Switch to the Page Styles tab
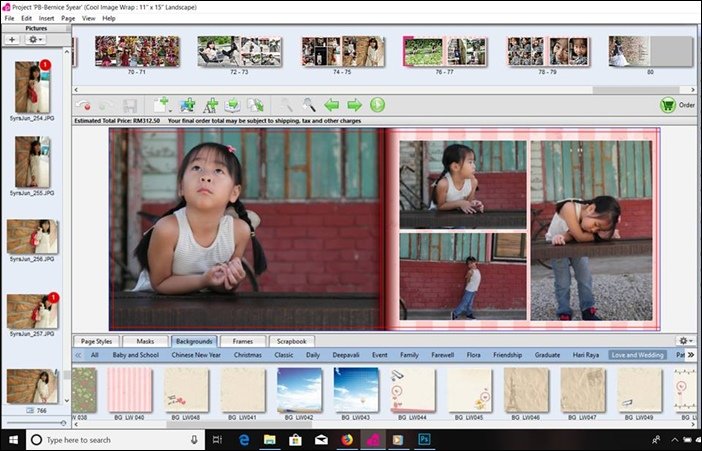 96,341
